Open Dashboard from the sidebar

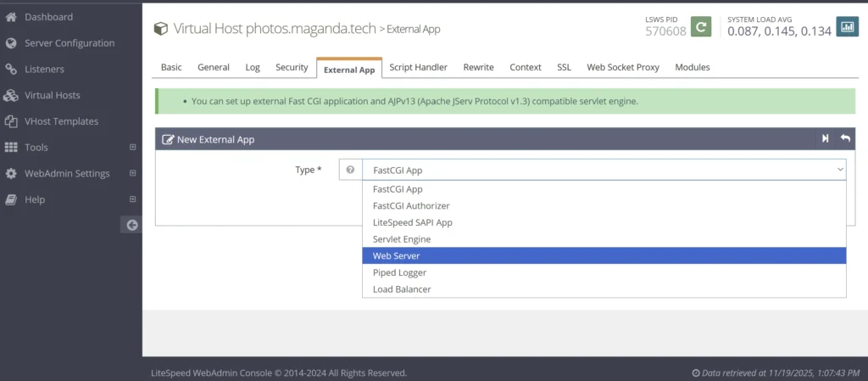click(48, 17)
